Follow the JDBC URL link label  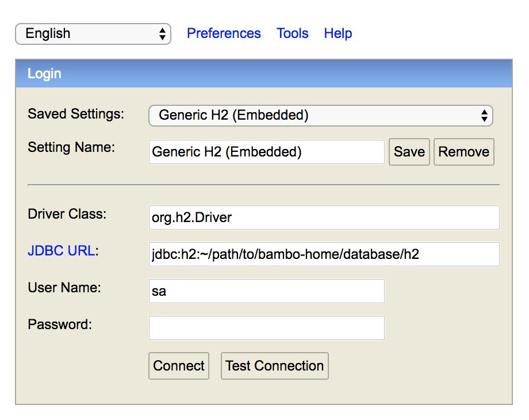[x=61, y=251]
